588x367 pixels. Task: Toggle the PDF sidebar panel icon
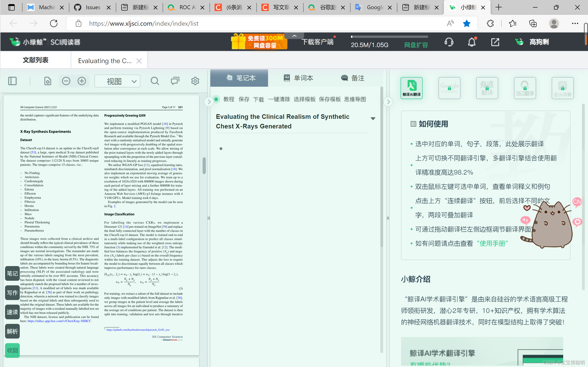[x=12, y=81]
